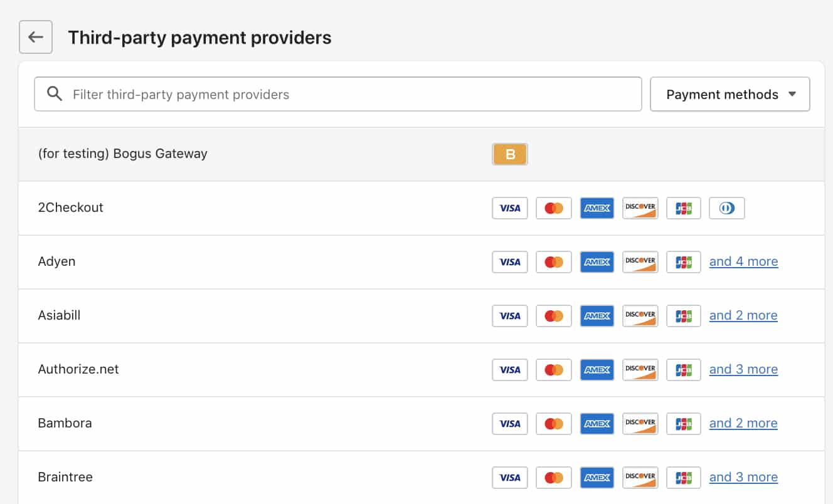This screenshot has height=504, width=833.
Task: Show Asiabill's 'and 2 more' payment methods
Action: tap(743, 315)
